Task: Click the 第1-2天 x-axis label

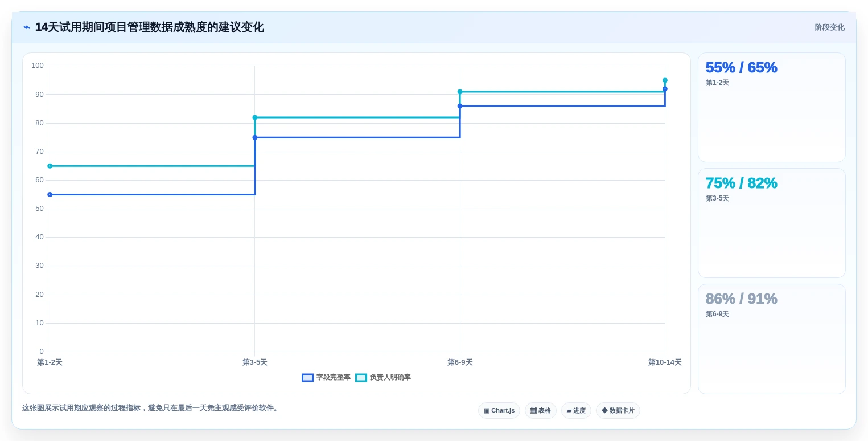Action: pos(50,362)
